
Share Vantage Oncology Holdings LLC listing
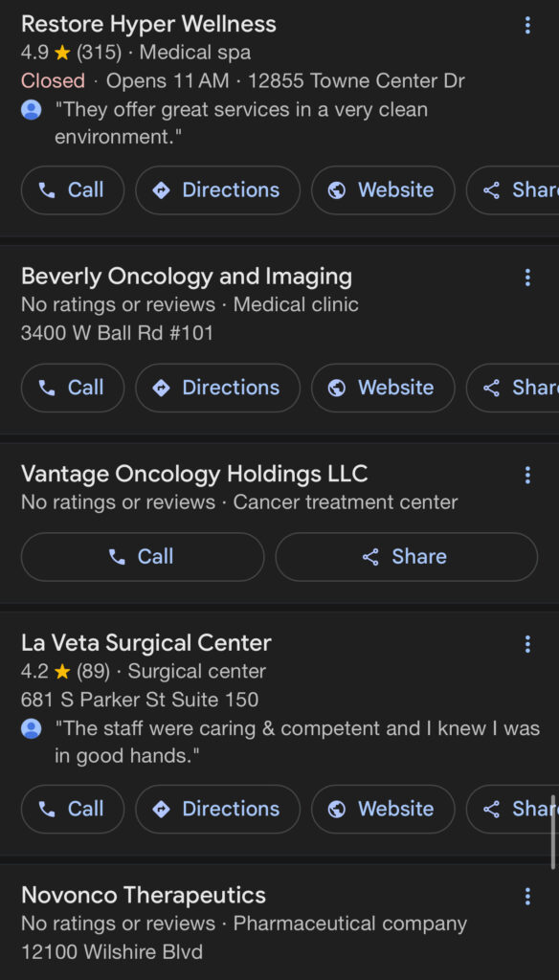click(x=407, y=557)
